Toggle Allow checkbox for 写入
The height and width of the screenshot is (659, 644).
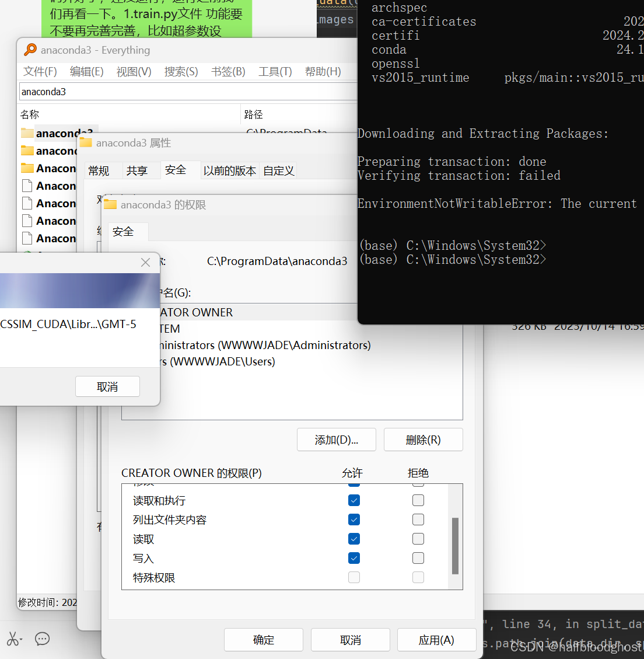[354, 558]
